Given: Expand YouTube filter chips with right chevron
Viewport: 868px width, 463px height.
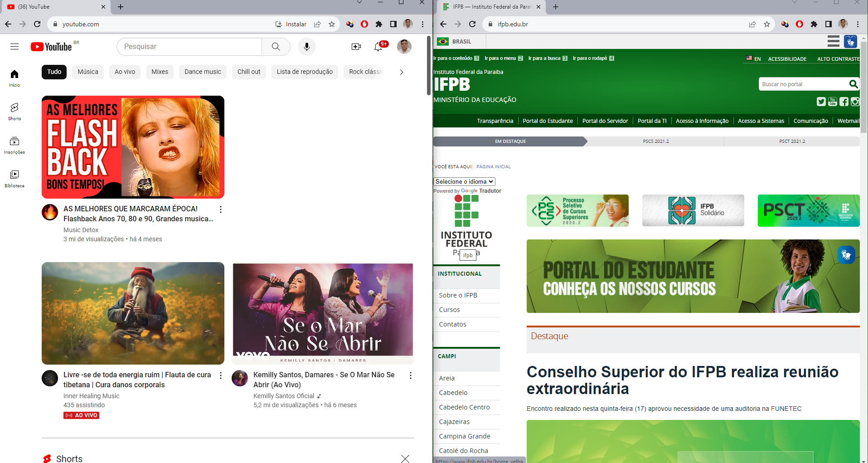Looking at the screenshot, I should point(401,72).
